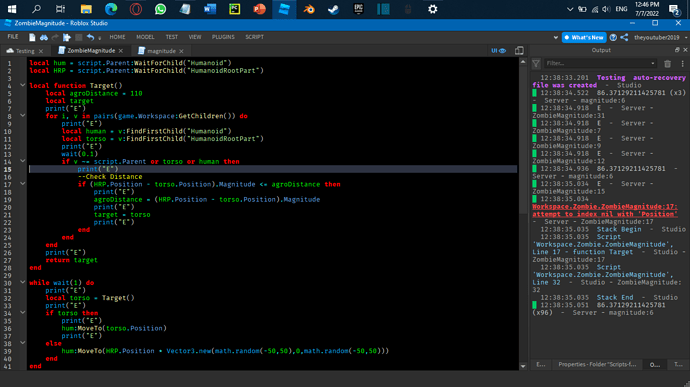Switch to the VIEW ribbon tab
The image size is (690, 387).
click(x=195, y=37)
